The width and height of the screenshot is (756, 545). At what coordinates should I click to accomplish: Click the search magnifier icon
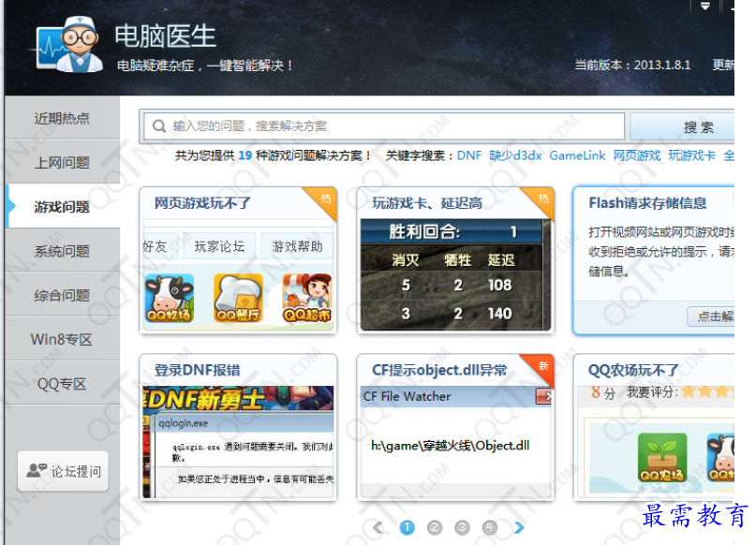click(x=158, y=126)
